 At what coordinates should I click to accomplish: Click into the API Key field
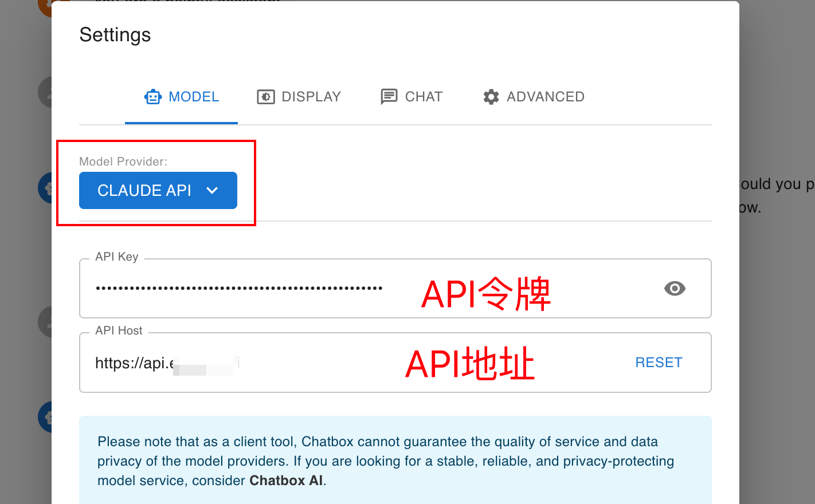[x=395, y=288]
